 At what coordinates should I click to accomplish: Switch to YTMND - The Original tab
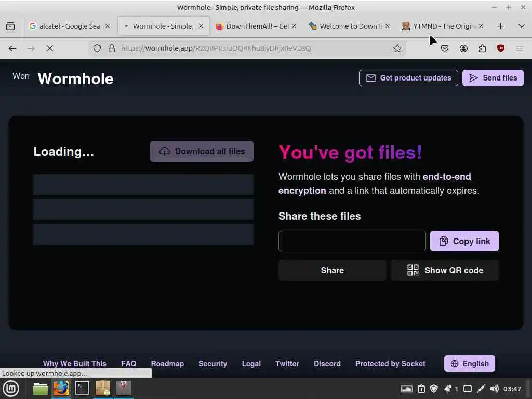coord(443,26)
